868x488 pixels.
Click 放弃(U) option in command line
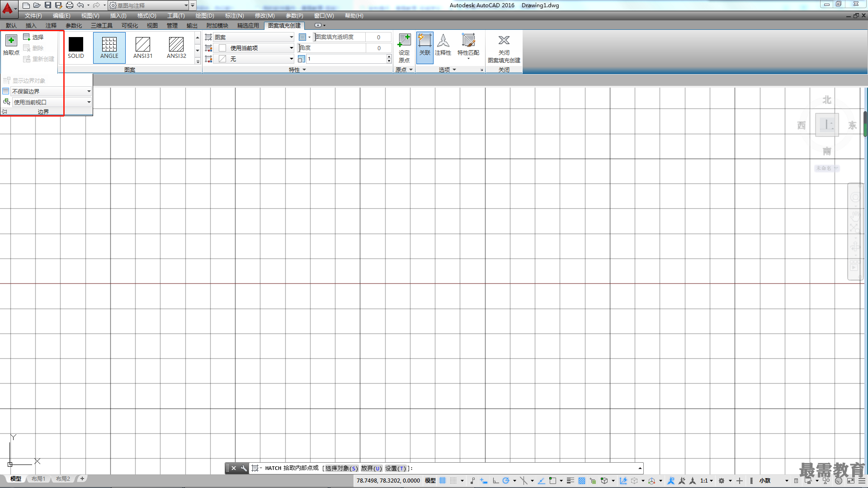(x=371, y=469)
